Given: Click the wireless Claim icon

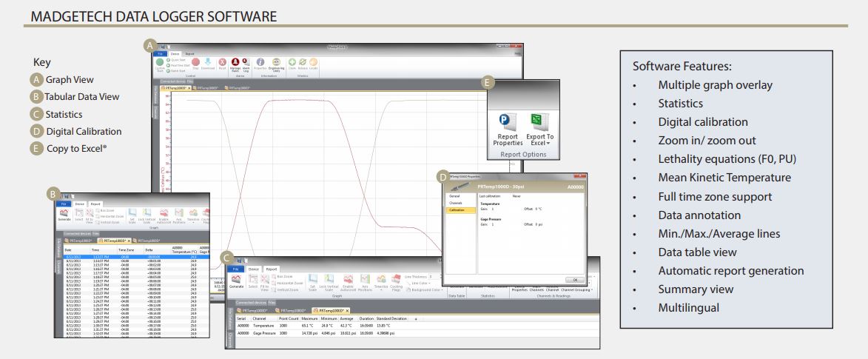Looking at the screenshot, I should pos(292,62).
